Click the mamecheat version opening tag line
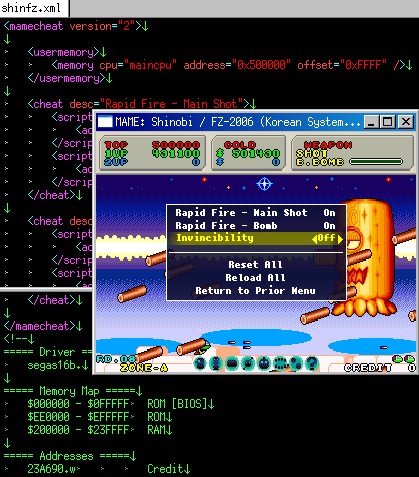Screen dimensions: 419x477 [76, 26]
